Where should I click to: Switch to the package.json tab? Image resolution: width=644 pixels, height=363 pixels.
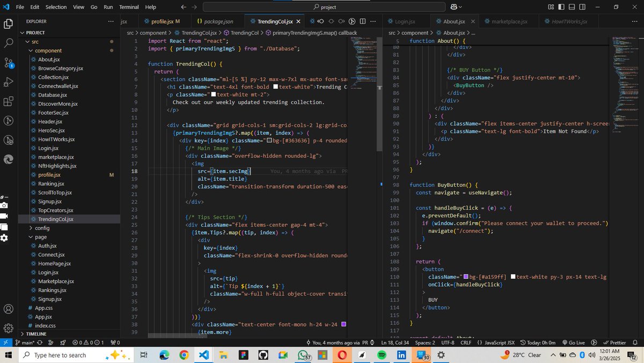[214, 21]
